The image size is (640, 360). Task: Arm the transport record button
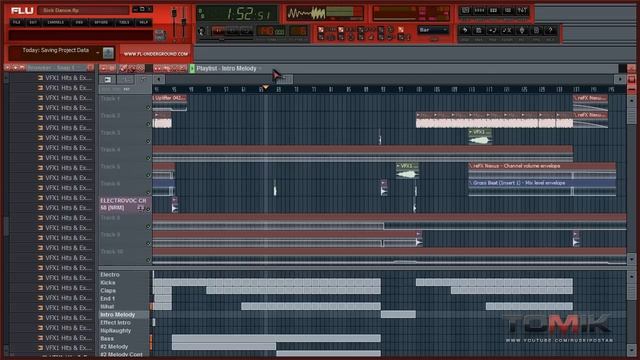(246, 31)
